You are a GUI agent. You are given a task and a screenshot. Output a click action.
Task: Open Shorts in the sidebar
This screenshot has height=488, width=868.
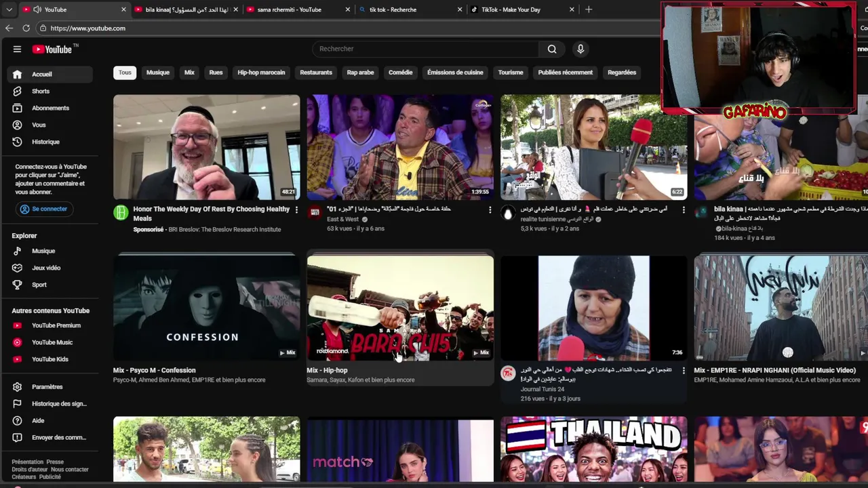pos(50,91)
